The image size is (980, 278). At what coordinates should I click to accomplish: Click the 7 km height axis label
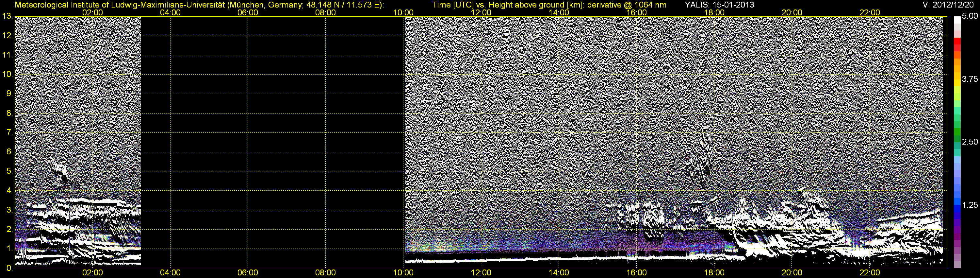pos(9,132)
